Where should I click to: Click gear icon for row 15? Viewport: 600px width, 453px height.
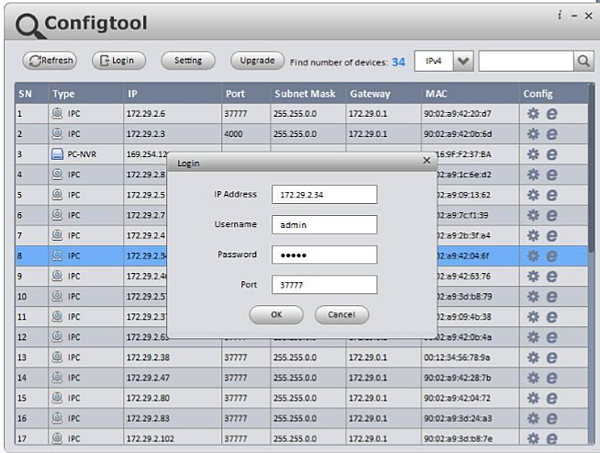pos(533,398)
